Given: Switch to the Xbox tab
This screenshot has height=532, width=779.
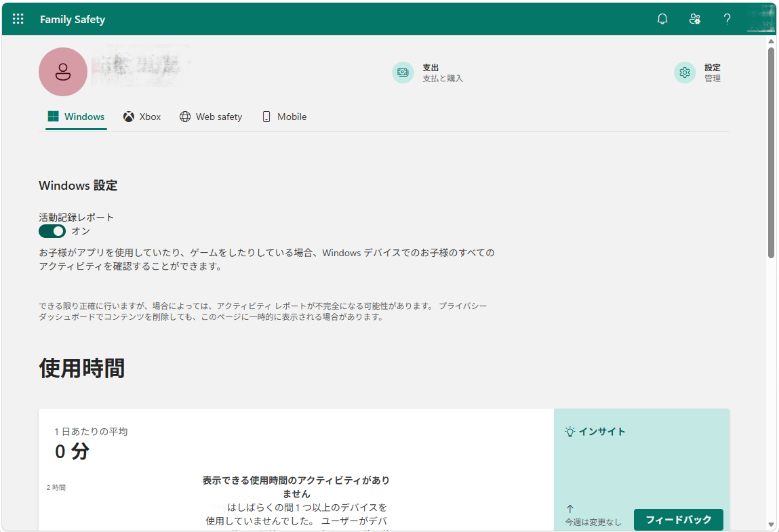Looking at the screenshot, I should (142, 117).
